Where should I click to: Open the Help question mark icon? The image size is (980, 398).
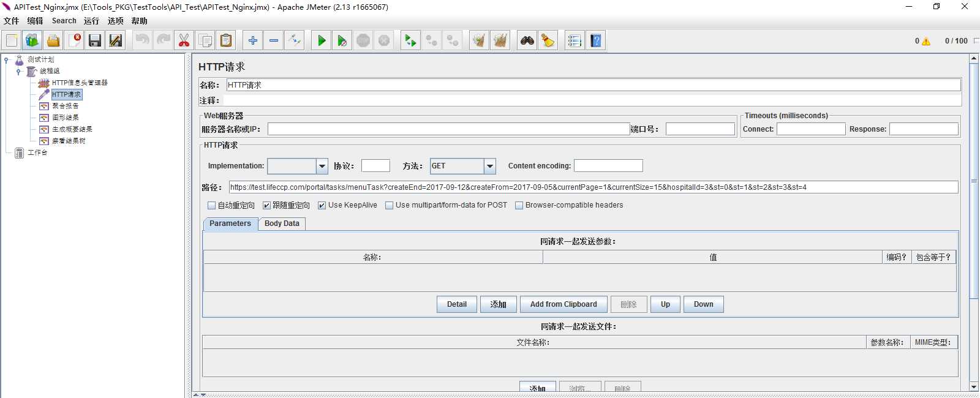595,40
